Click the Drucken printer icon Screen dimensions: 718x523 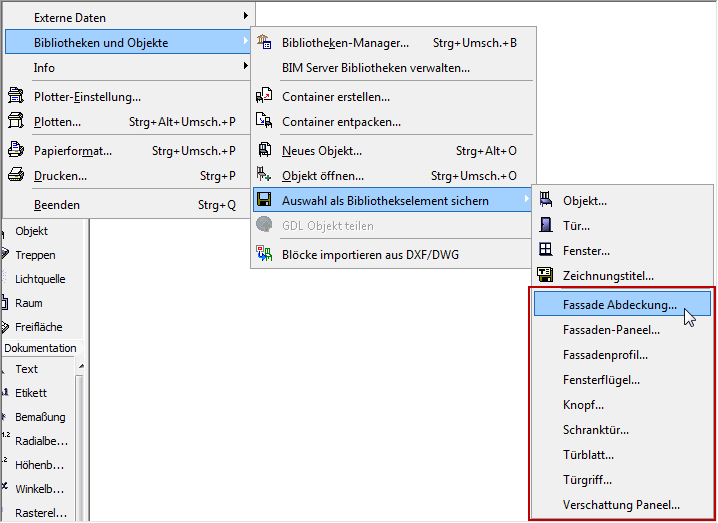16,176
